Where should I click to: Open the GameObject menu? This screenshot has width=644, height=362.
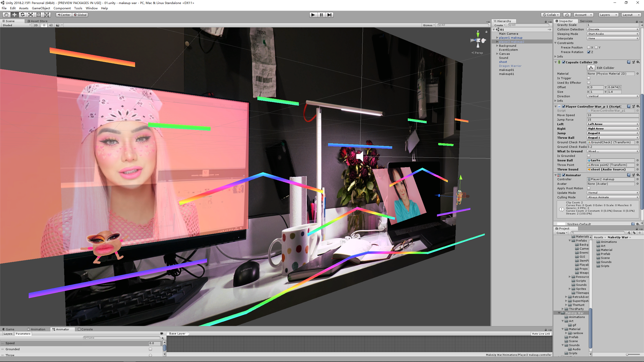(x=41, y=8)
